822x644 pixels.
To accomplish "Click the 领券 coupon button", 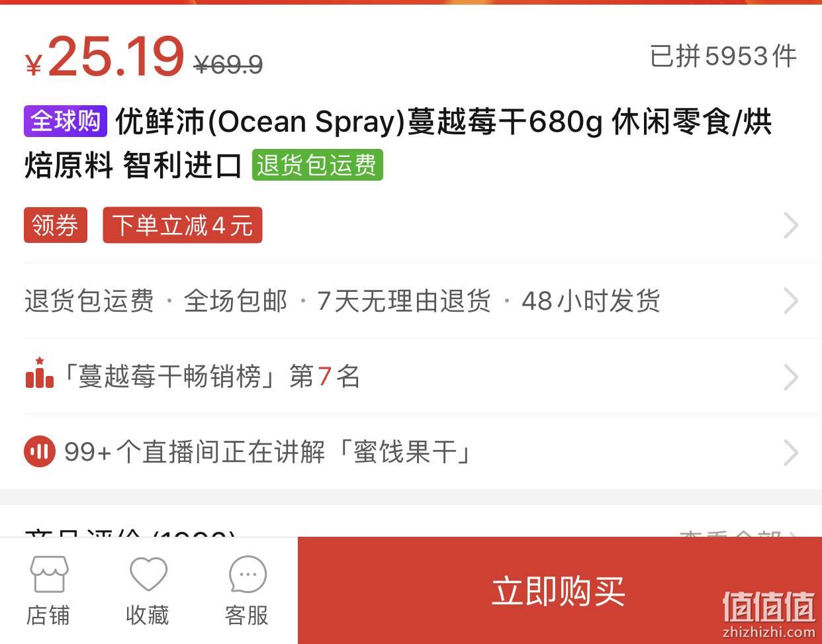I will [56, 225].
